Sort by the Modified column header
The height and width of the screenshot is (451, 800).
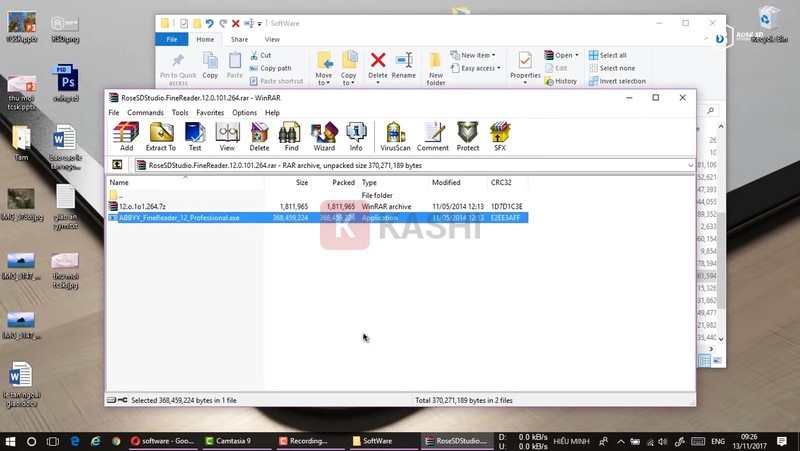(x=458, y=182)
